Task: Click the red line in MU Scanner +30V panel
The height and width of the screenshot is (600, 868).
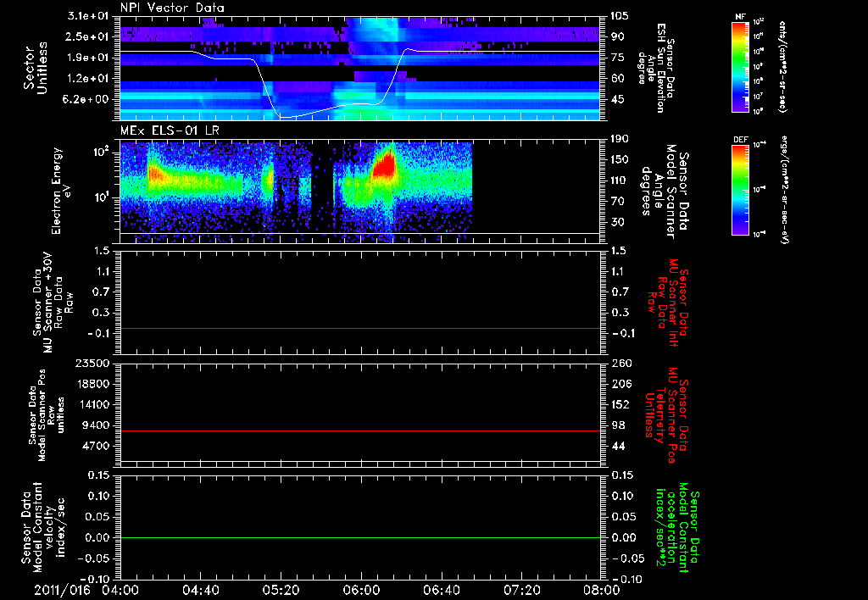Action: click(x=360, y=328)
